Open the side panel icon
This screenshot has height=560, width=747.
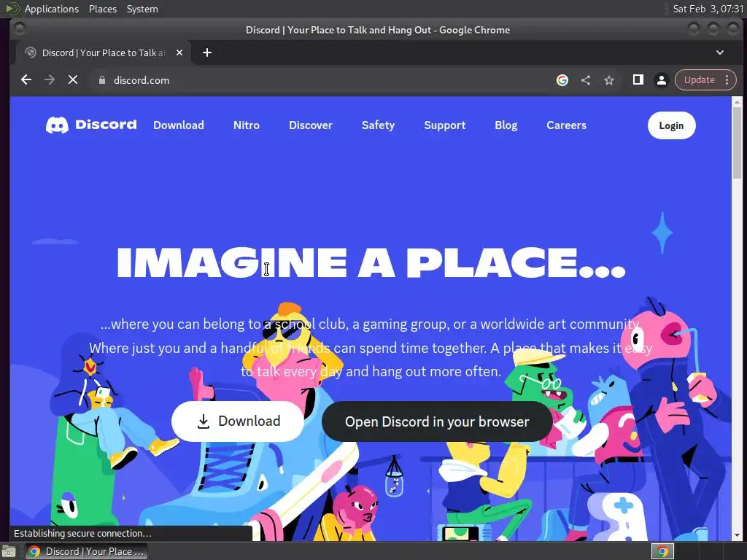[638, 80]
